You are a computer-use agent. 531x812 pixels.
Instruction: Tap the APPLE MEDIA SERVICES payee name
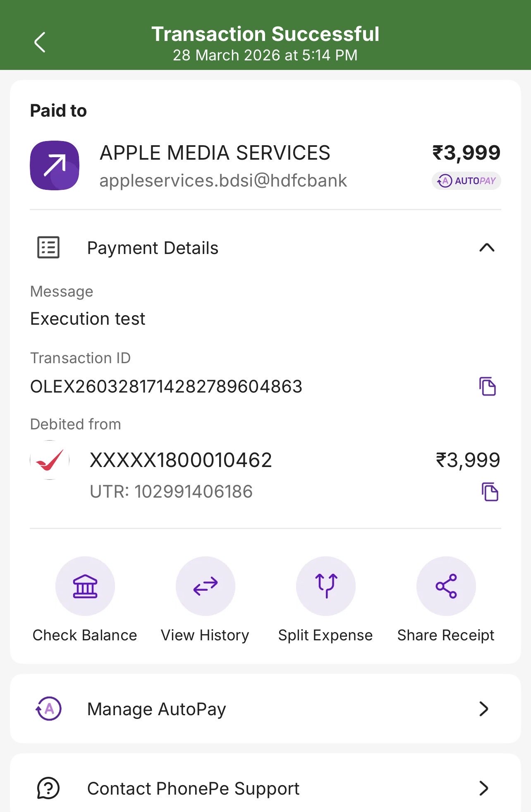coord(215,153)
